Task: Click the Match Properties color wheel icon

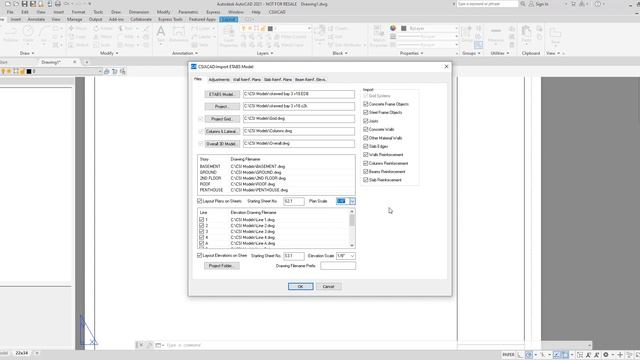Action: pos(393,28)
